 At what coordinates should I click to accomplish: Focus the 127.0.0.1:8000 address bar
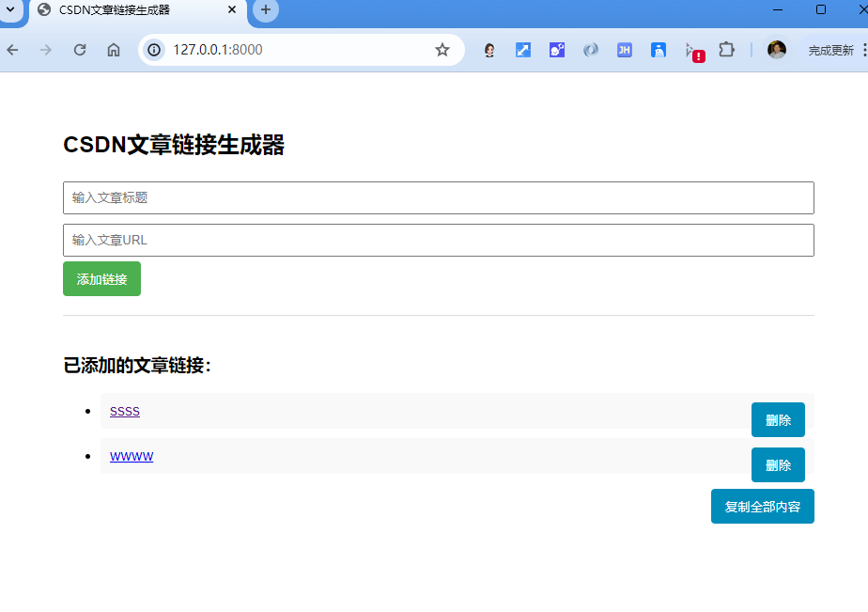click(x=302, y=50)
